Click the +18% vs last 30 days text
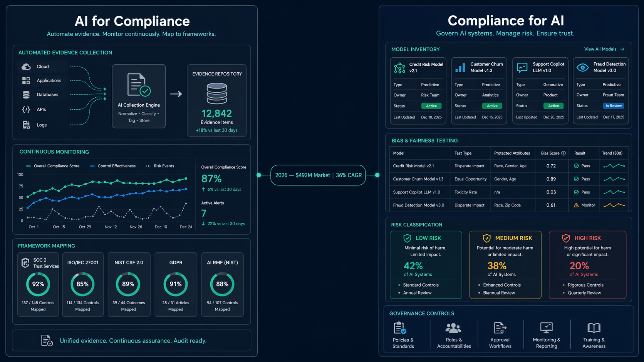Screen dimensions: 644x362 pos(216,130)
